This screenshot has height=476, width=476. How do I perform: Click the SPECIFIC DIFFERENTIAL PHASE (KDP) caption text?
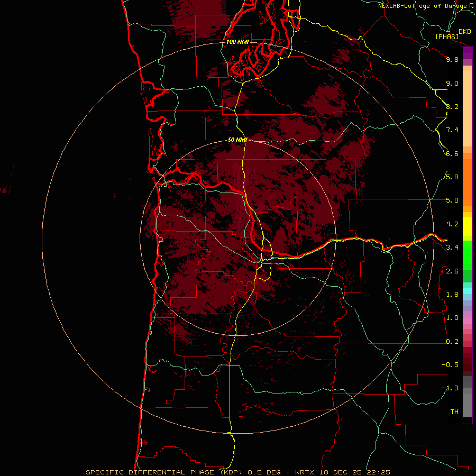165,472
